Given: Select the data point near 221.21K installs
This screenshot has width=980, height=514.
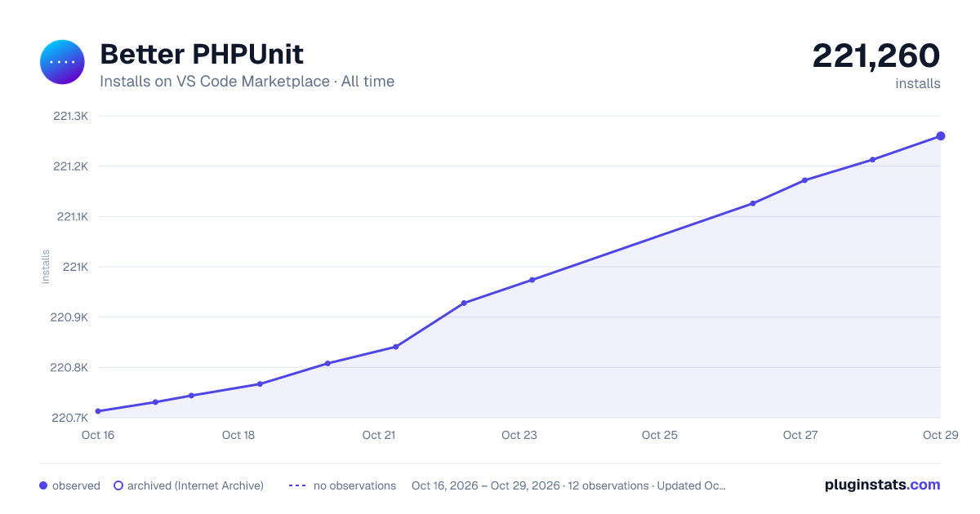Looking at the screenshot, I should click(x=873, y=160).
